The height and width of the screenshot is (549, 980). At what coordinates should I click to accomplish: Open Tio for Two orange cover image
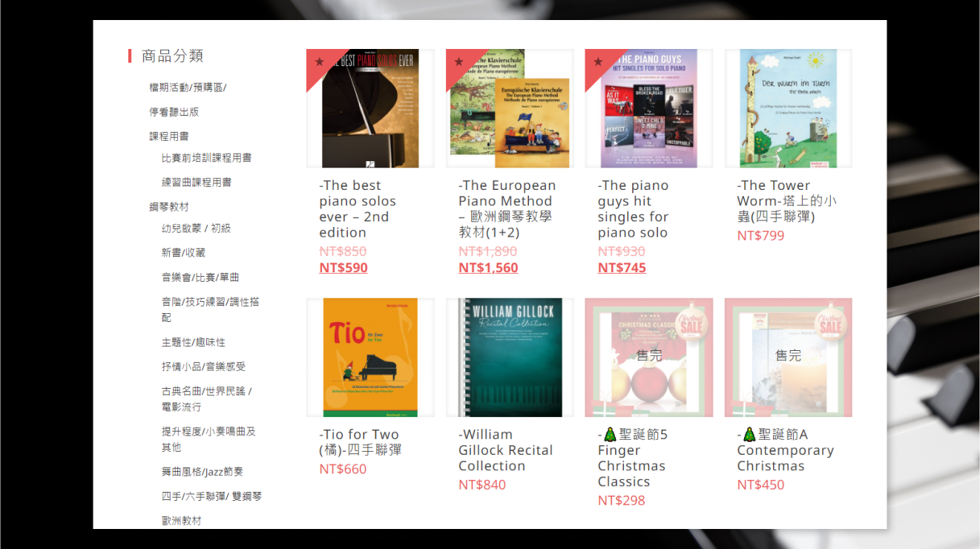(370, 358)
